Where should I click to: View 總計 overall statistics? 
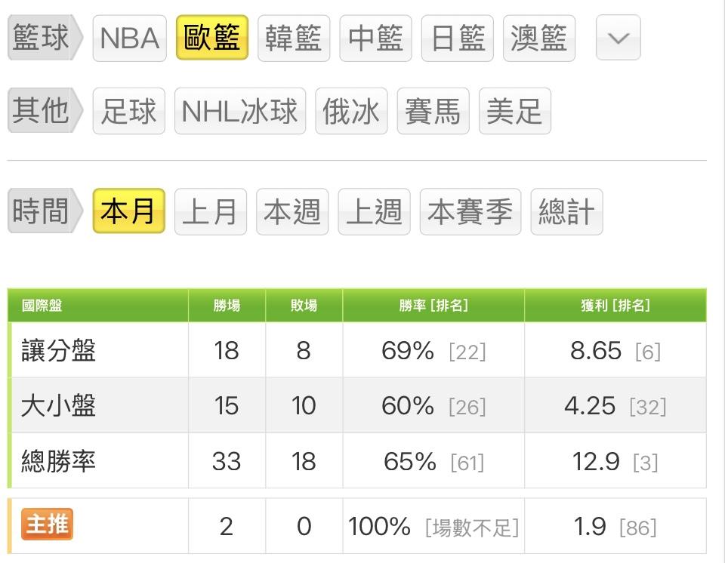coord(566,211)
